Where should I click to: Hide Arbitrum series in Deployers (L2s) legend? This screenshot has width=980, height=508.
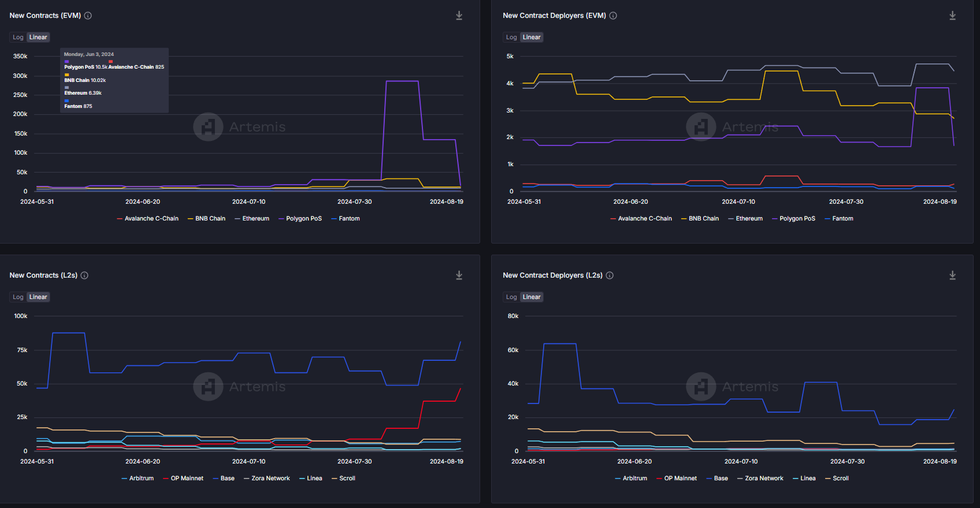click(631, 479)
